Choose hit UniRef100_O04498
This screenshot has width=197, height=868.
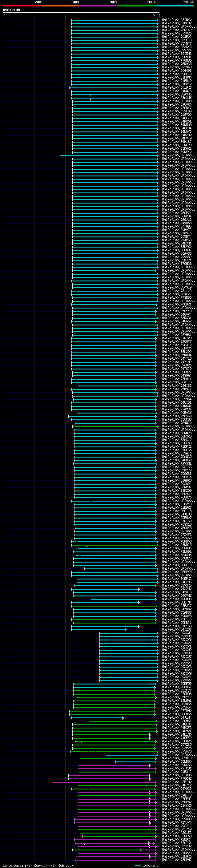pyautogui.click(x=176, y=71)
